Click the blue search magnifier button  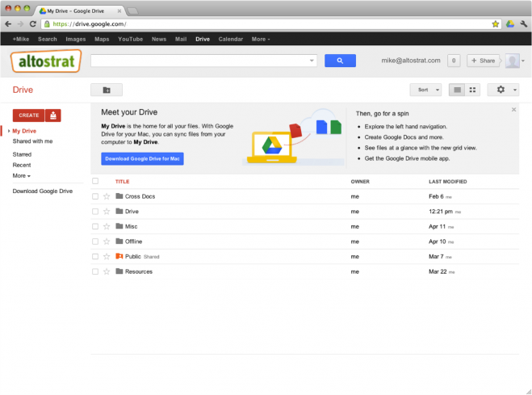[340, 61]
